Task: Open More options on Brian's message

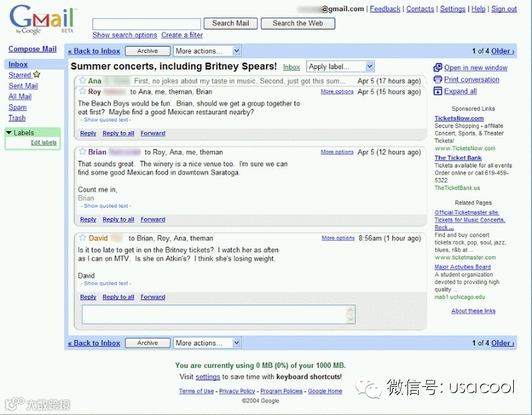Action: [x=337, y=151]
